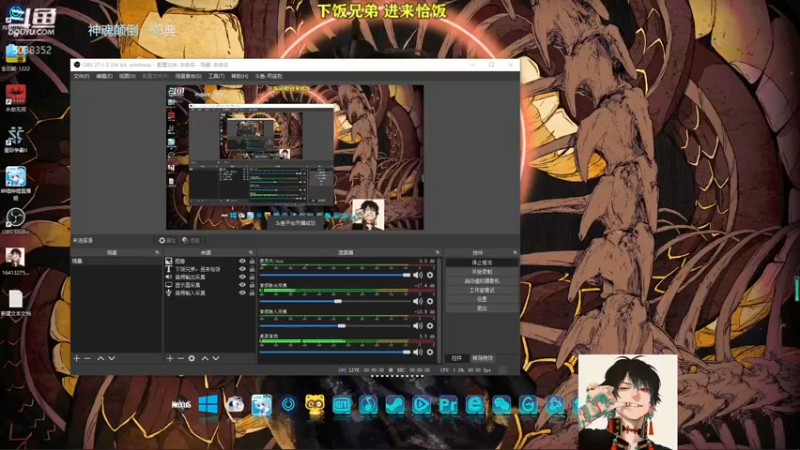Hide the 下饭兄弟 text source eye icon
800x450 pixels.
242,269
